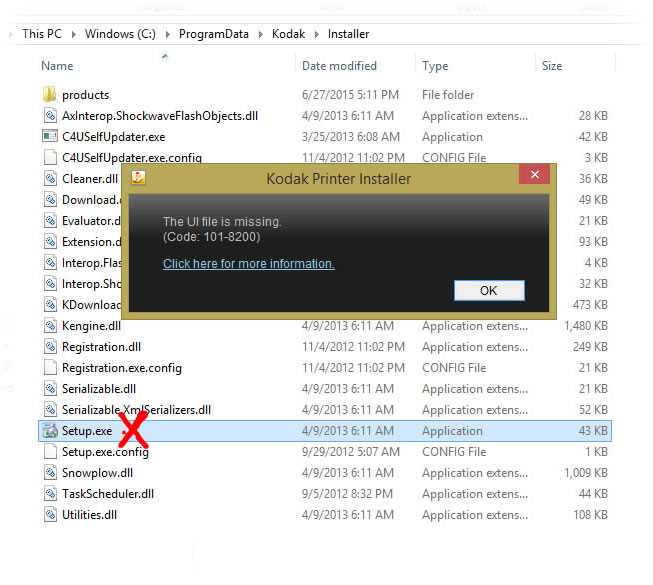Close the Kodak Printer Installer dialog
This screenshot has width=653, height=585.
tap(534, 175)
